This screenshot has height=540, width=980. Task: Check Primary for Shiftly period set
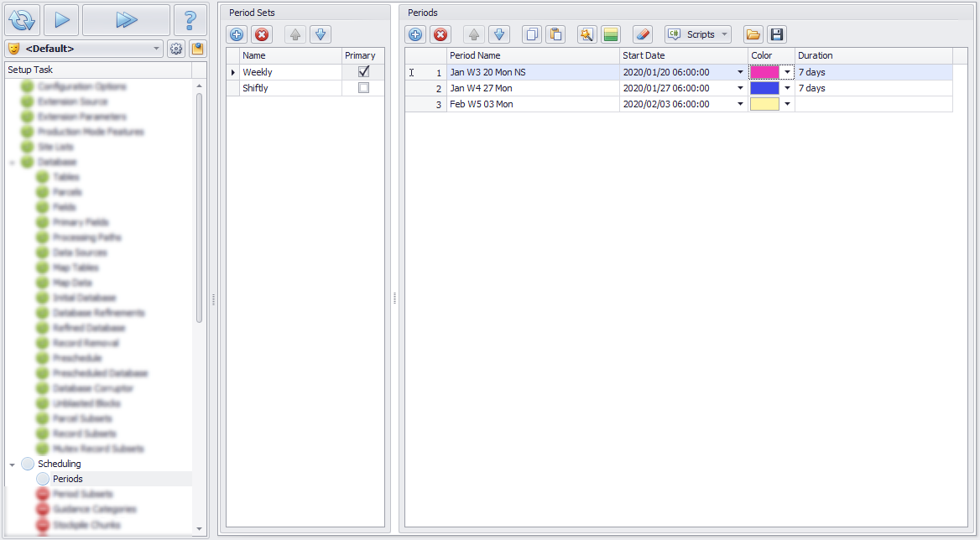(364, 88)
